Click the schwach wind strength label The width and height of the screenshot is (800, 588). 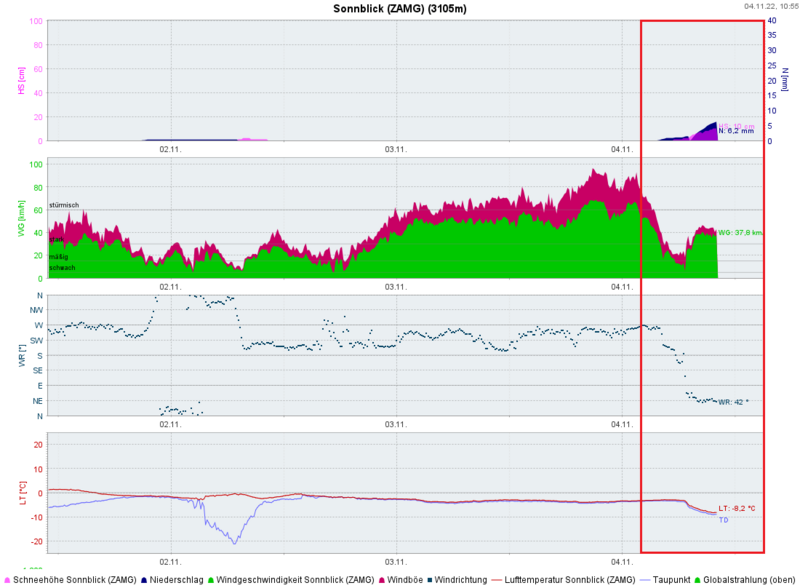(x=62, y=267)
